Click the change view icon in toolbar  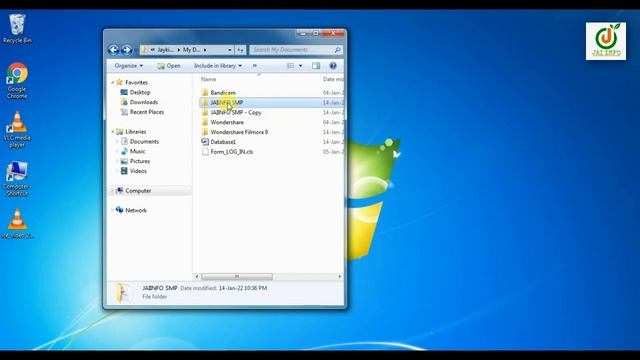291,66
